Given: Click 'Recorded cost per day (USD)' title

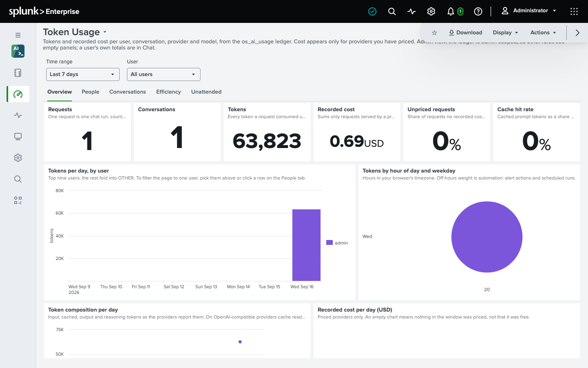Looking at the screenshot, I should click(x=355, y=310).
